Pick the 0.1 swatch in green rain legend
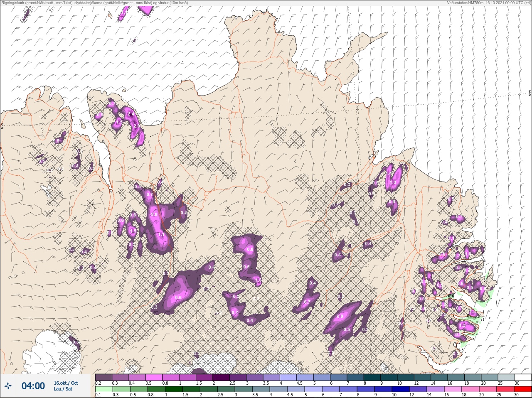 click(103, 389)
